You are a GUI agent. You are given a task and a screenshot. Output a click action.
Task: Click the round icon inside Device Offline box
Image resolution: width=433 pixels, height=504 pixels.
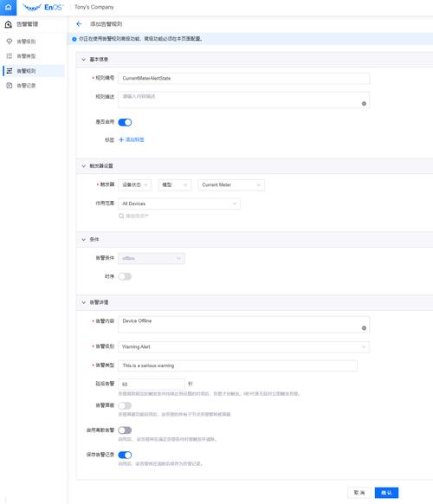coord(364,328)
